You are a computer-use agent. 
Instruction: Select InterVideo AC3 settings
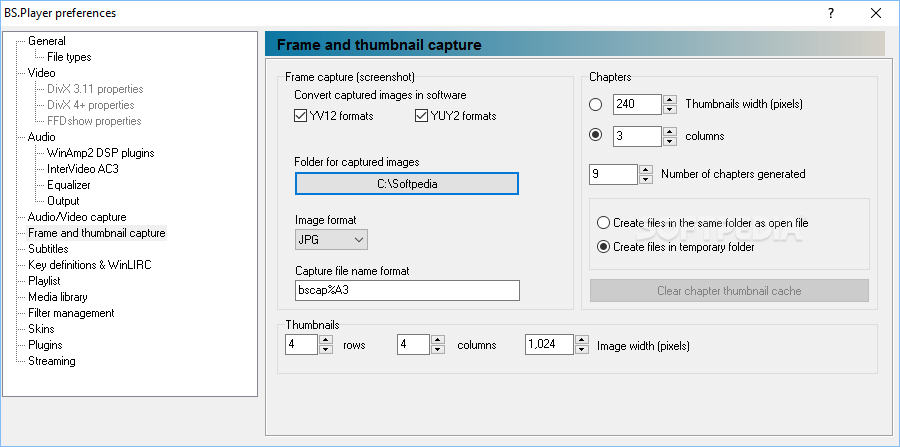pos(83,169)
